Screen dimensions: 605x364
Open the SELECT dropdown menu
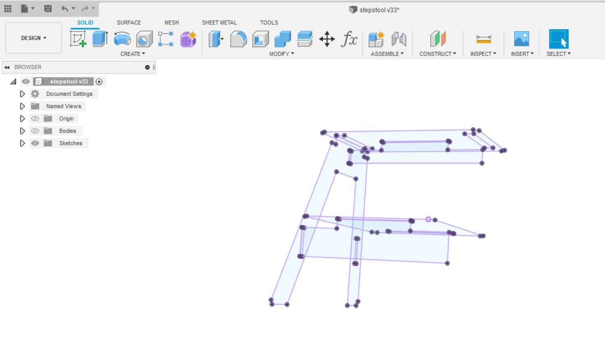pos(559,54)
